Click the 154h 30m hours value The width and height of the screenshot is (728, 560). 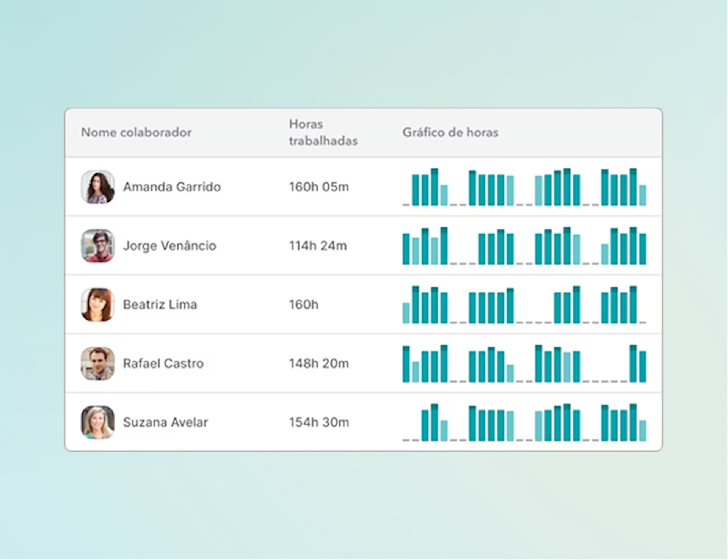[319, 422]
